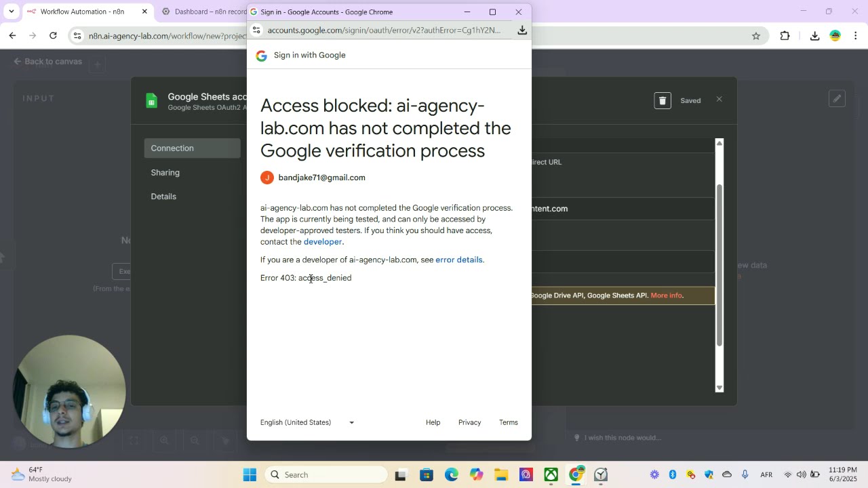
Task: Reload the n8n page
Action: 53,36
